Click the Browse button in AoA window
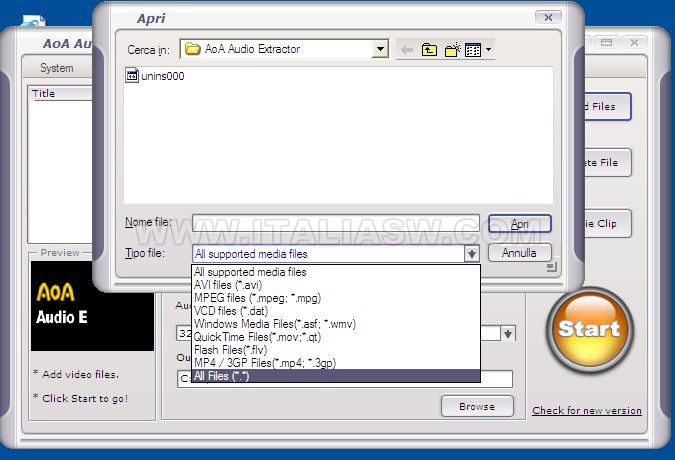 [x=477, y=406]
